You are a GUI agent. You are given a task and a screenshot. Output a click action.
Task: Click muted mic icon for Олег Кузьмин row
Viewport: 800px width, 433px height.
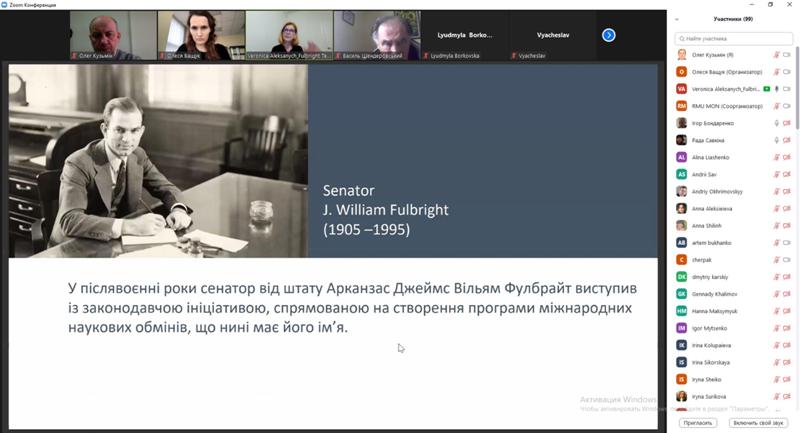[x=777, y=55]
